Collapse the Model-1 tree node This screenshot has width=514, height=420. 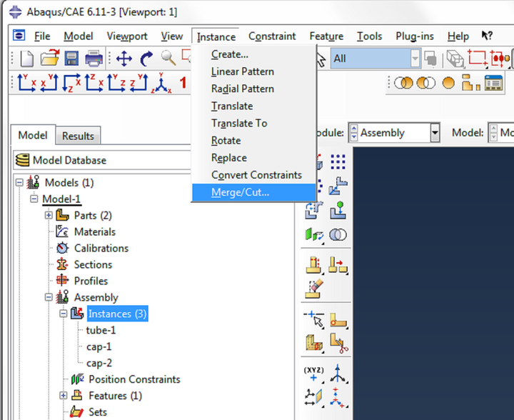(x=34, y=199)
